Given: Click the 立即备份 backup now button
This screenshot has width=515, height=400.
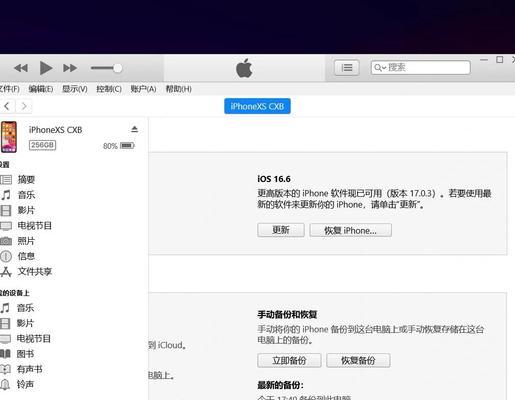Looking at the screenshot, I should pos(289,360).
